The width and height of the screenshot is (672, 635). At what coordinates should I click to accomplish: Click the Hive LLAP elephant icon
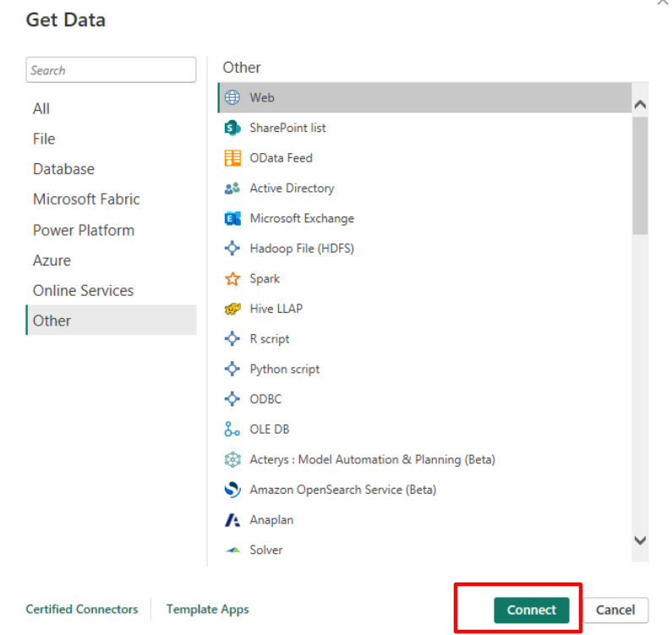point(232,309)
